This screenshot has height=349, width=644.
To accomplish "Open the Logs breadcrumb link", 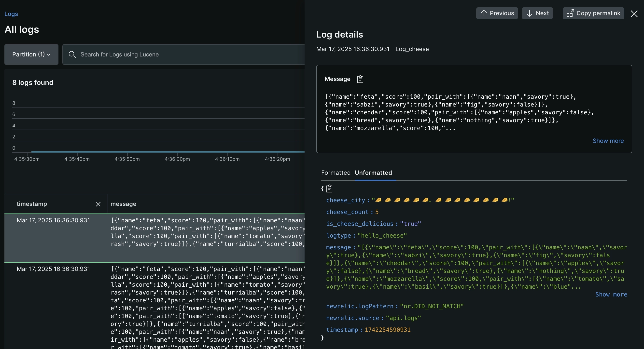I will pos(11,14).
